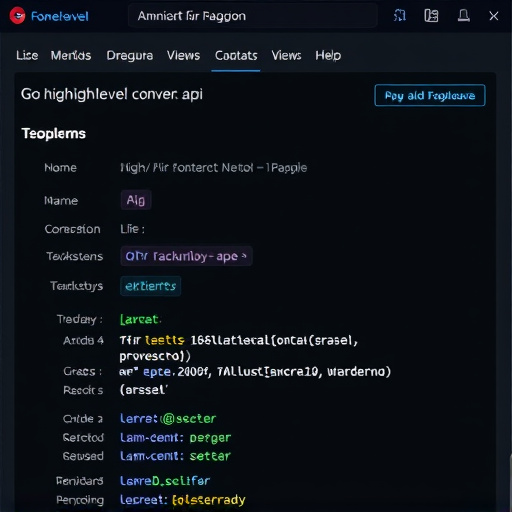The height and width of the screenshot is (512, 512).
Task: Open the second Views tab after Contats
Action: click(x=286, y=55)
